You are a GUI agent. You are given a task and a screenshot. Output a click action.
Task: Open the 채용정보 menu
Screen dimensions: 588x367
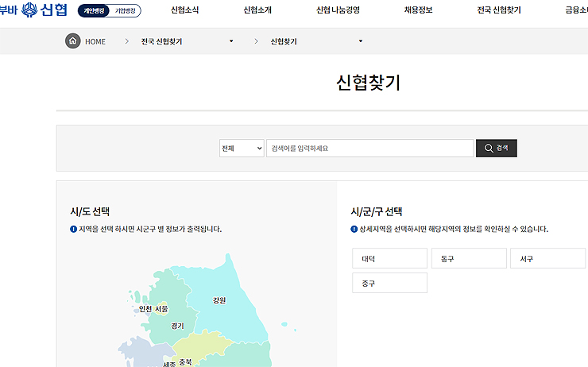(419, 10)
